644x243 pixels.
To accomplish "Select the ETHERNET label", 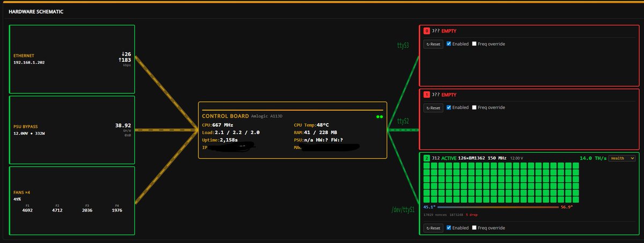I will point(24,55).
